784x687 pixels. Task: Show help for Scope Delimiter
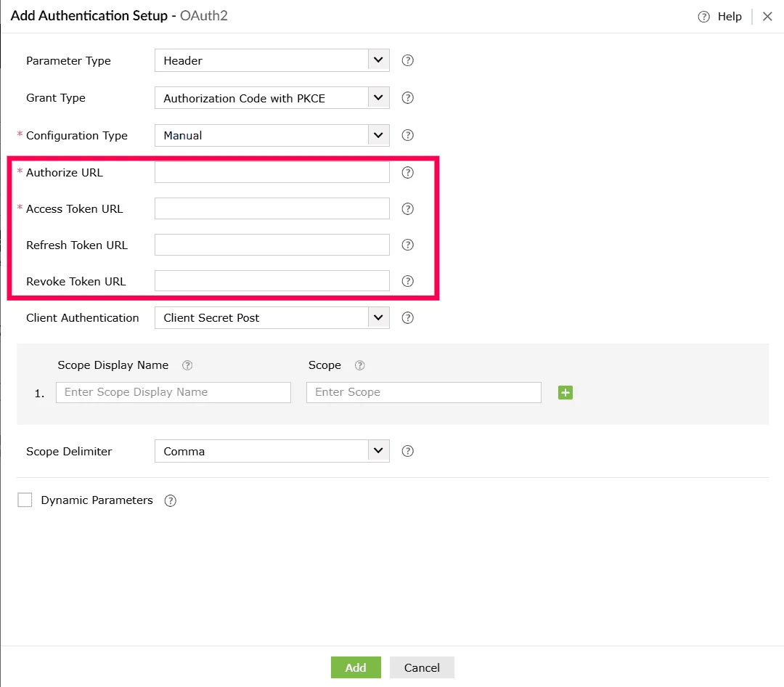click(407, 451)
